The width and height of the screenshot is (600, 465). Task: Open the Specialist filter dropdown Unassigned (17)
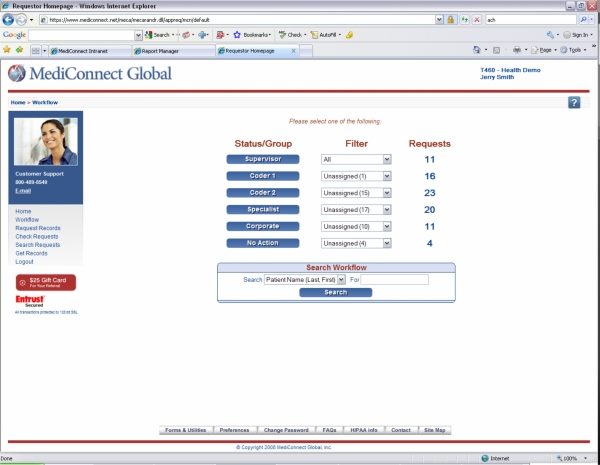[x=356, y=210]
